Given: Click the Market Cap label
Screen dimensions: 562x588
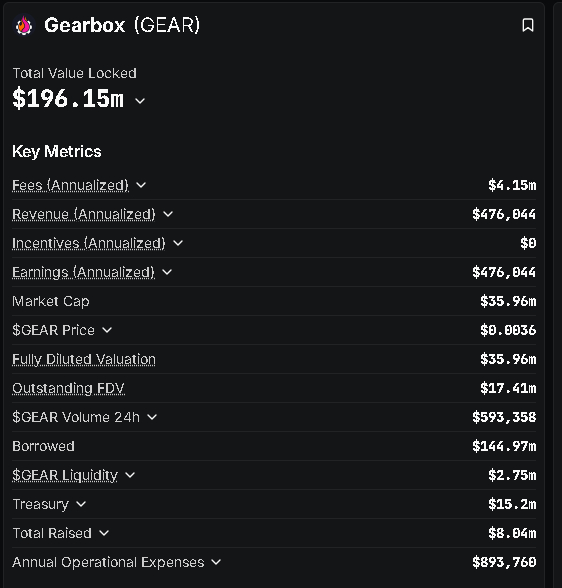Looking at the screenshot, I should (51, 301).
